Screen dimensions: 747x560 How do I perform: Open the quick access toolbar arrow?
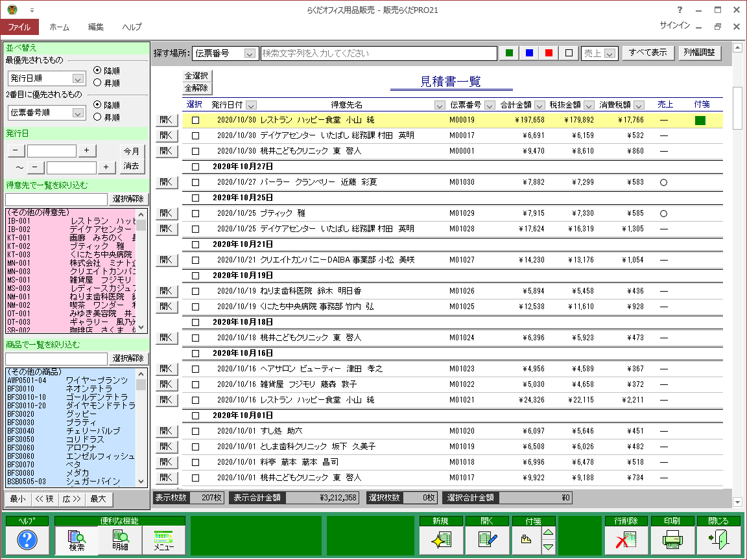(x=32, y=10)
